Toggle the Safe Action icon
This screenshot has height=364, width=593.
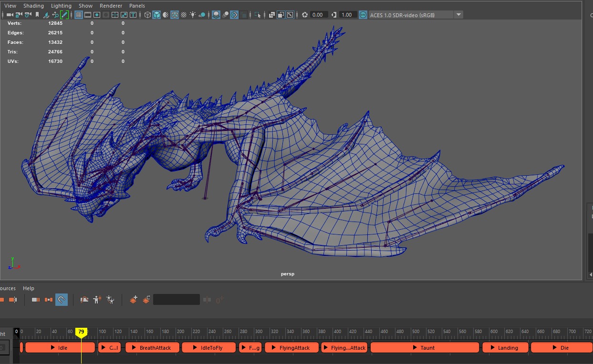tap(124, 15)
